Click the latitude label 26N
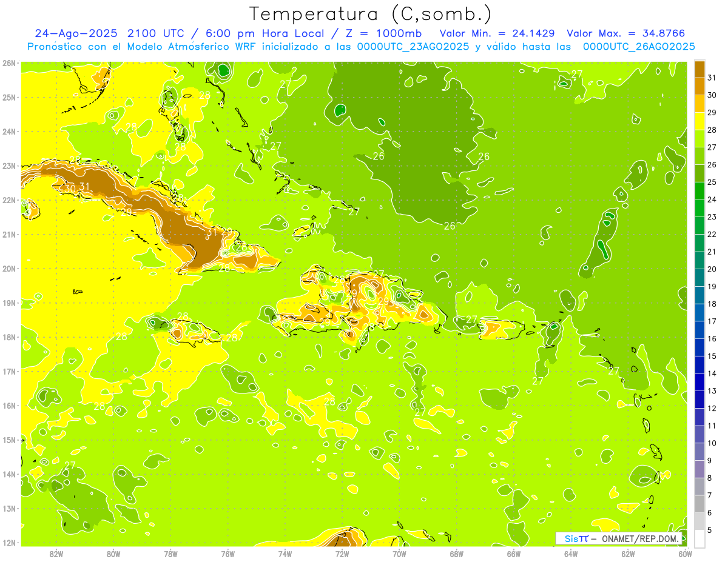The height and width of the screenshot is (562, 728). [9, 63]
